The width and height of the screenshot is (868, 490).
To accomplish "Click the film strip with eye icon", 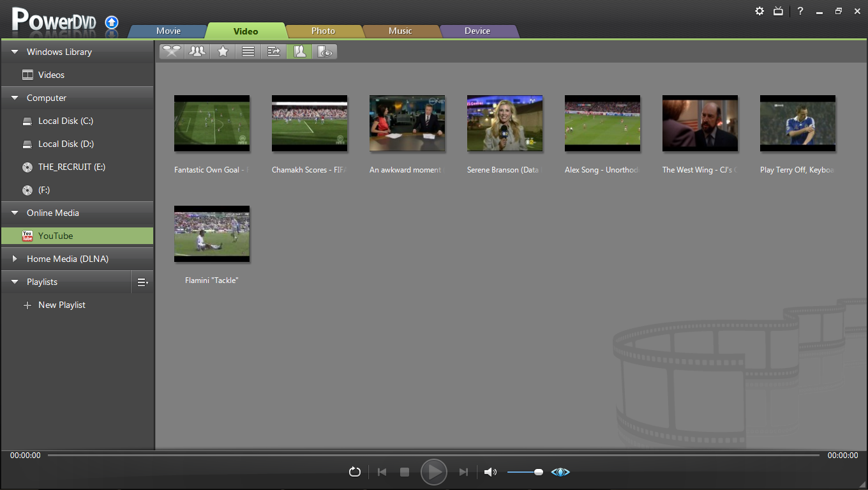I will [x=324, y=52].
